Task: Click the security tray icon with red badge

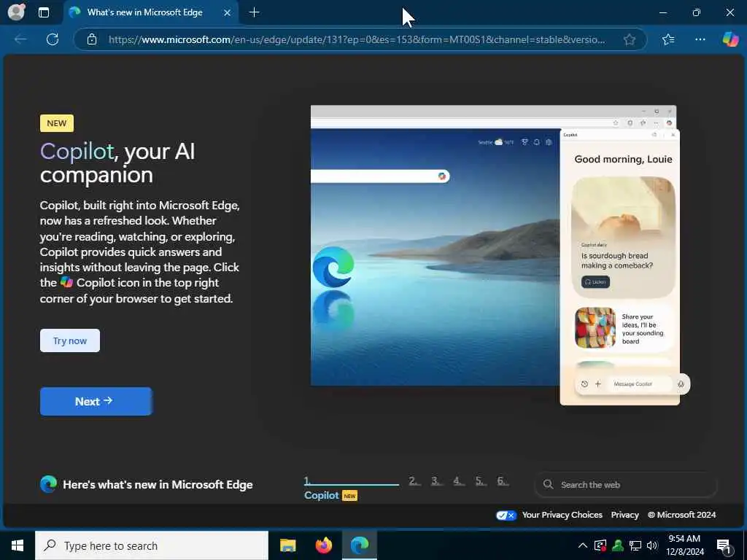Action: coord(600,545)
